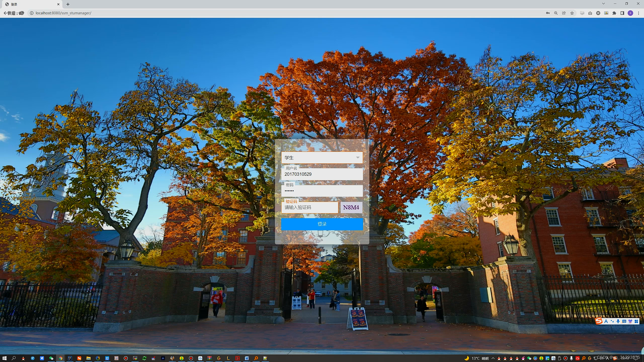
Task: Click the blue 登录 login button
Action: pyautogui.click(x=322, y=224)
